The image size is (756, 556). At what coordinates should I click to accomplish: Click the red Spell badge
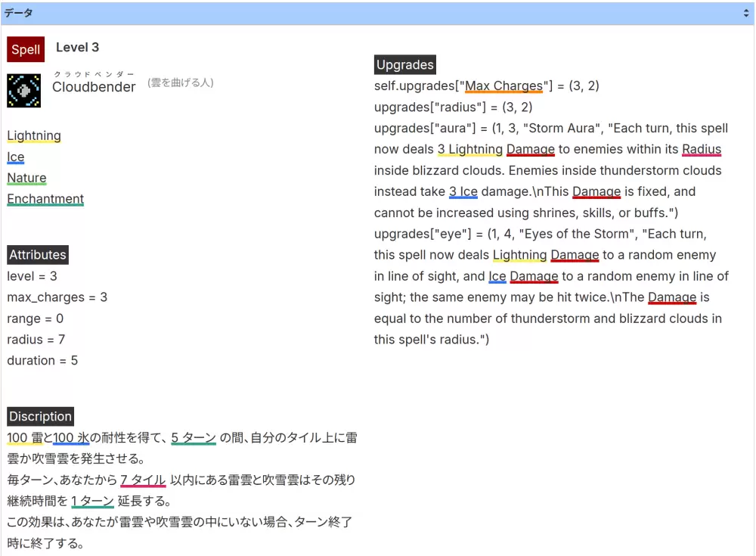point(26,50)
